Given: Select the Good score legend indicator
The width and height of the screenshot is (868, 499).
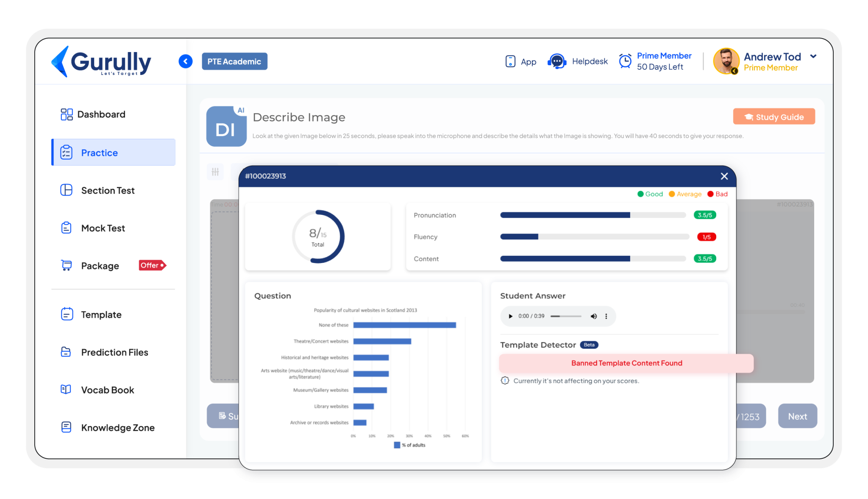Looking at the screenshot, I should (x=641, y=194).
